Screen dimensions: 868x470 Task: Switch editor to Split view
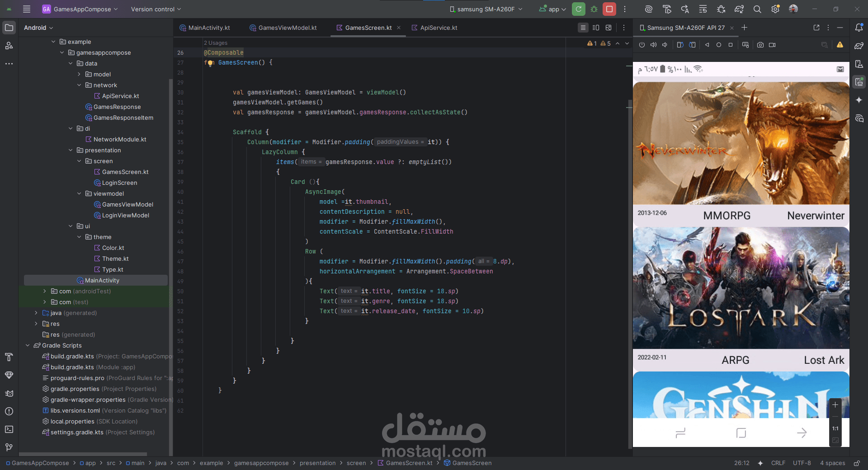596,28
